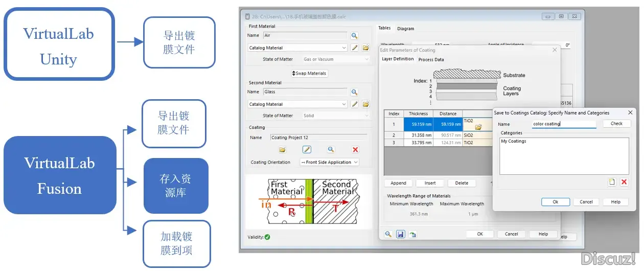Viewport: 644px width, 271px height.
Task: Click the load coating folder icon
Action: point(282,150)
